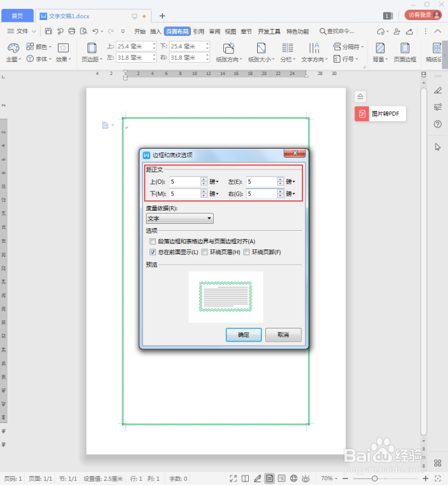Click 取消 to cancel dialog
Image resolution: width=448 pixels, height=485 pixels.
pos(283,334)
